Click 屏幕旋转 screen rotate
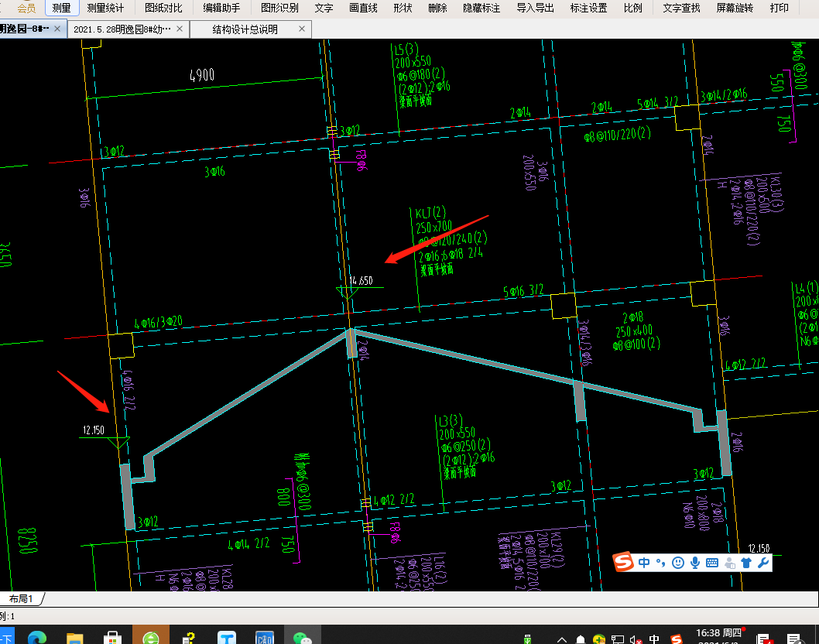This screenshot has height=644, width=819. coord(735,8)
